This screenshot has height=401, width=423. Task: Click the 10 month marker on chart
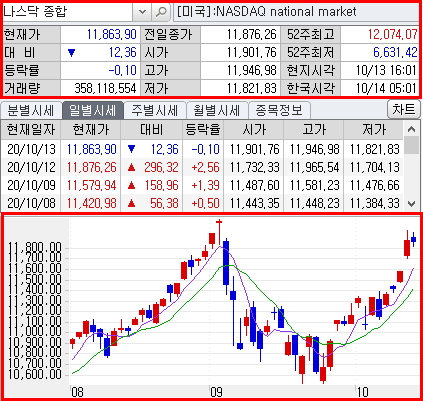click(x=362, y=392)
